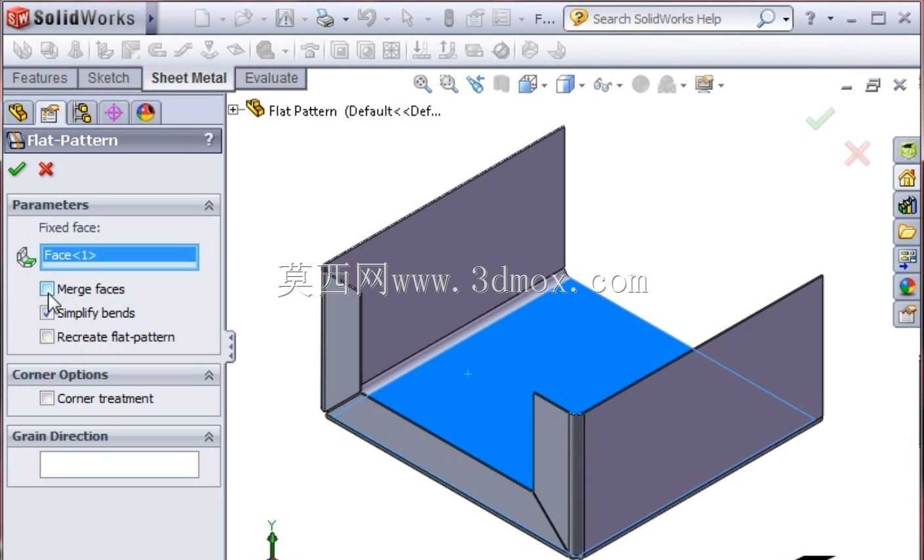The image size is (924, 560).
Task: Cancel Flat-Pattern with the red X
Action: [46, 169]
